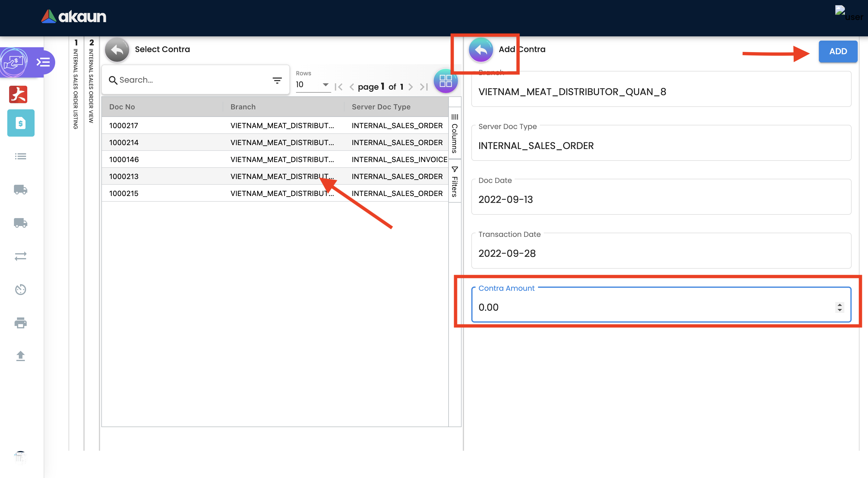The image size is (868, 478).
Task: Expand the Rows per page dropdown
Action: coord(312,85)
